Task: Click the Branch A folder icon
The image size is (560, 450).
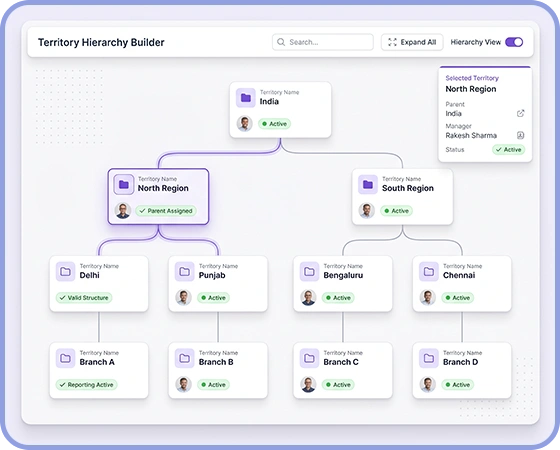Action: point(65,358)
